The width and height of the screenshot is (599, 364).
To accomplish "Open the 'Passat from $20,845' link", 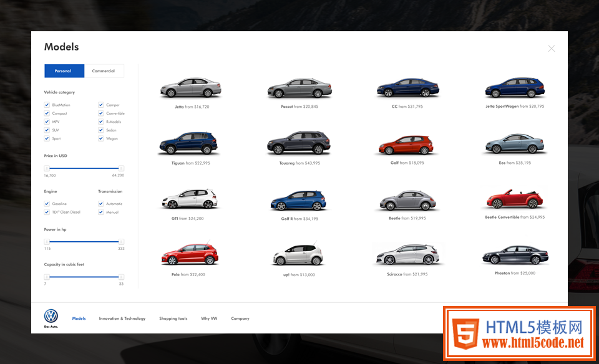I will (299, 107).
